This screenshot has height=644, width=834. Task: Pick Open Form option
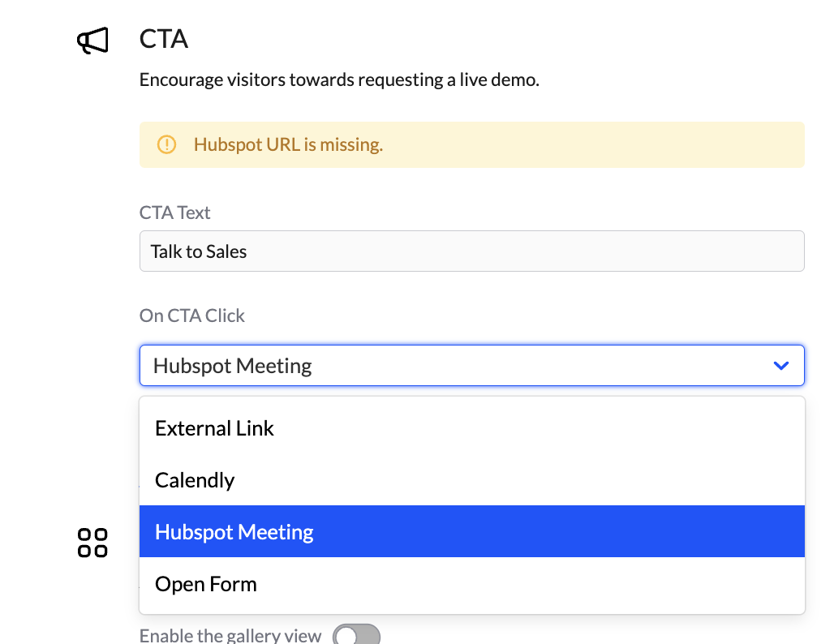click(x=472, y=583)
